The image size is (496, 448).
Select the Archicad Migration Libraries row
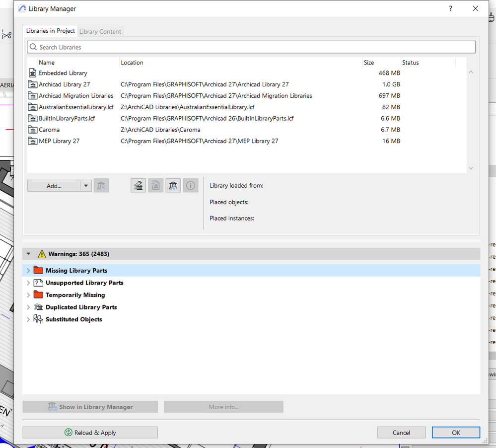[x=247, y=96]
